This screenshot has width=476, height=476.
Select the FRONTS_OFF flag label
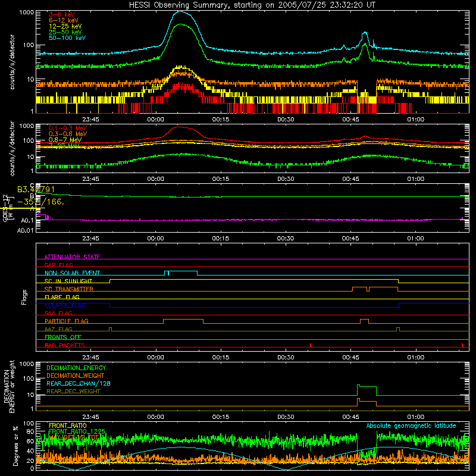(63, 337)
